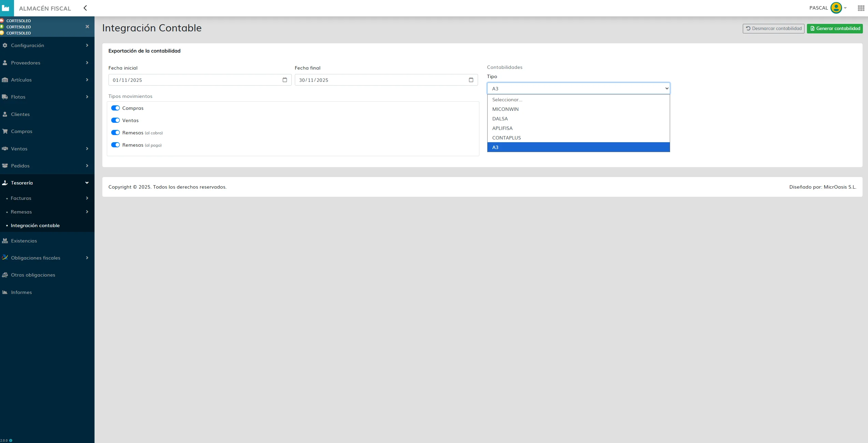
Task: Open the user menu caret next to PASCAL
Action: click(x=845, y=8)
